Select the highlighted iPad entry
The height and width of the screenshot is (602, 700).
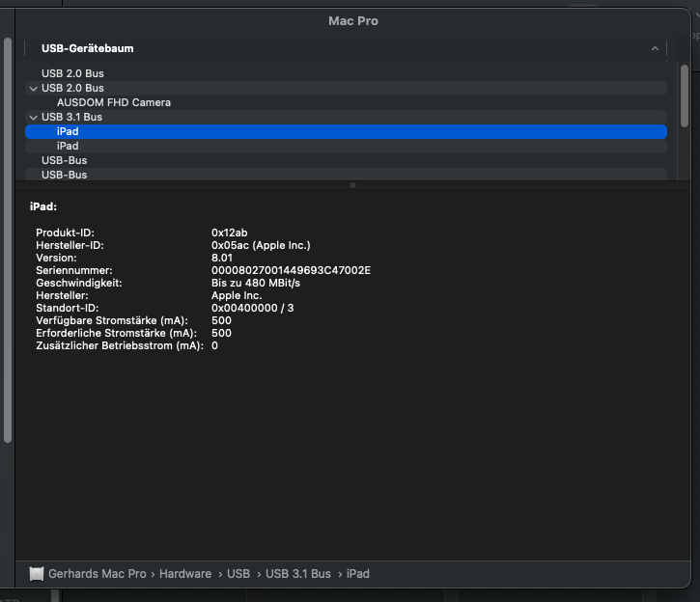[346, 131]
